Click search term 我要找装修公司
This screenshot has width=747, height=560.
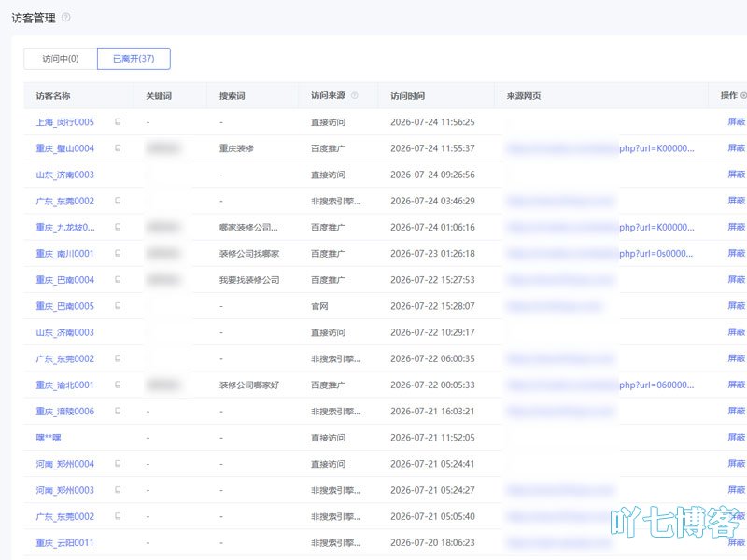click(x=249, y=280)
